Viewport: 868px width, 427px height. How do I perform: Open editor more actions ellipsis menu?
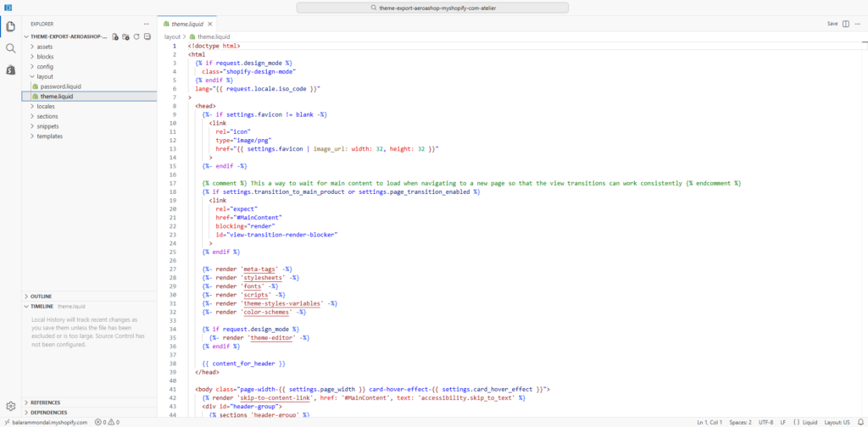[x=858, y=24]
